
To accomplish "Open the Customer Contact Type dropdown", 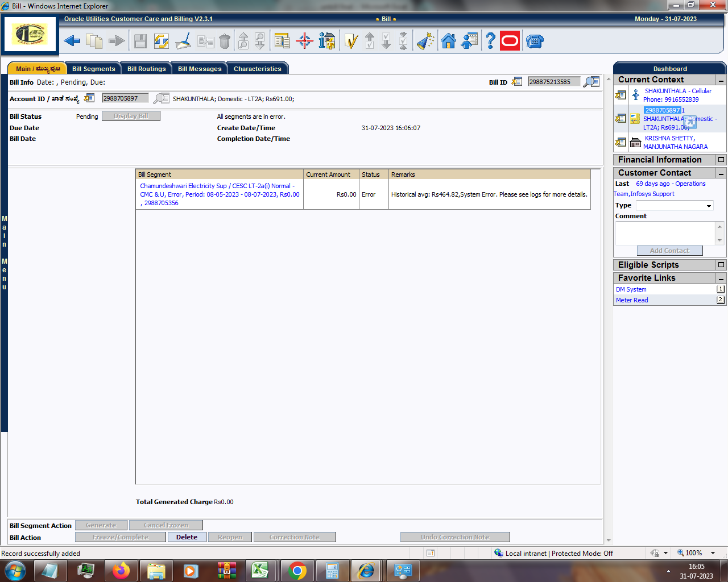I will click(x=709, y=206).
